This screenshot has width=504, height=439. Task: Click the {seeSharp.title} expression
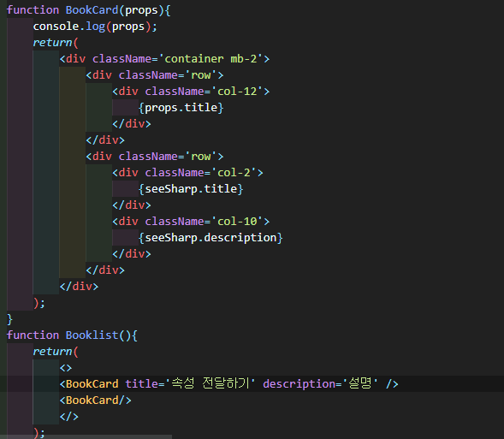point(191,188)
